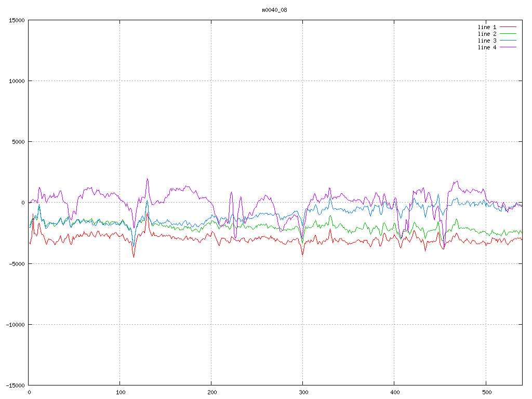Select the 'line 2' legend label
The height and width of the screenshot is (399, 532).
pyautogui.click(x=487, y=34)
